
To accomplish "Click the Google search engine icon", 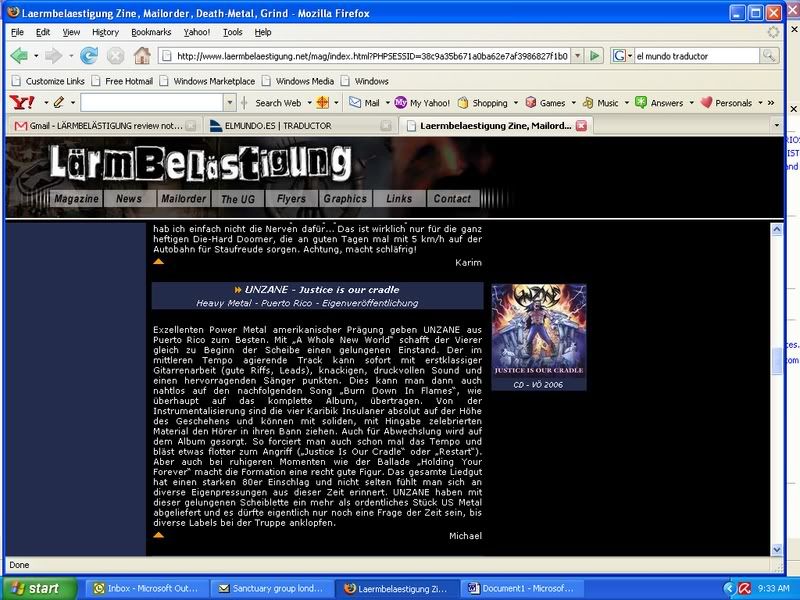I will [619, 56].
